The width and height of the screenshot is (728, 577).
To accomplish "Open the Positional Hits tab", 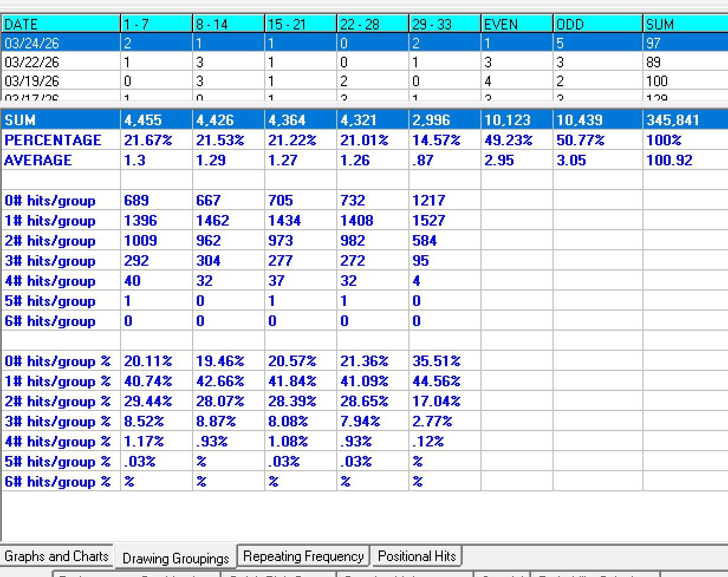I will (x=417, y=556).
